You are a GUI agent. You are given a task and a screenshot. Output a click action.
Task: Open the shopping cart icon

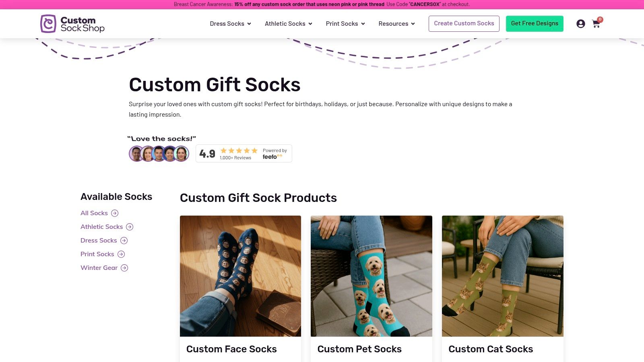coord(596,24)
